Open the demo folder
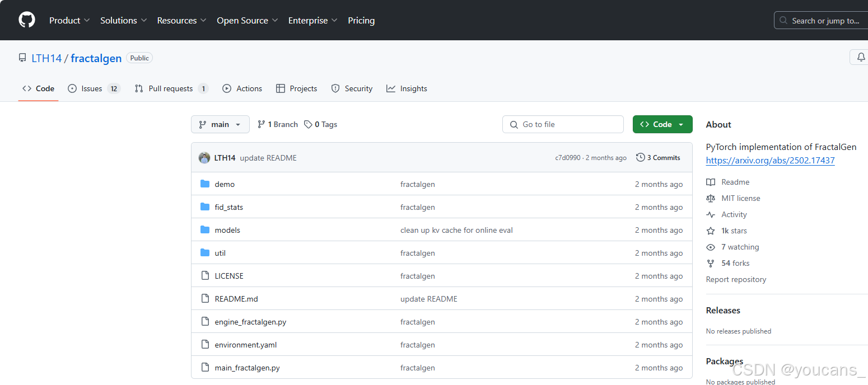This screenshot has height=385, width=868. (225, 184)
